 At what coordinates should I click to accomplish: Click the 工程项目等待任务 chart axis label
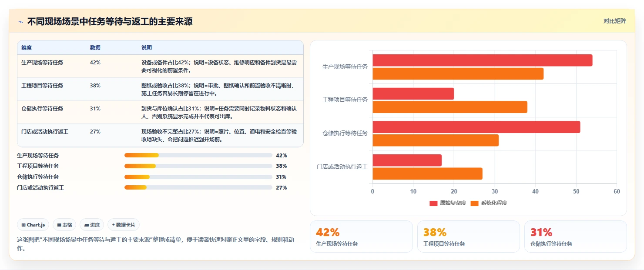(345, 100)
